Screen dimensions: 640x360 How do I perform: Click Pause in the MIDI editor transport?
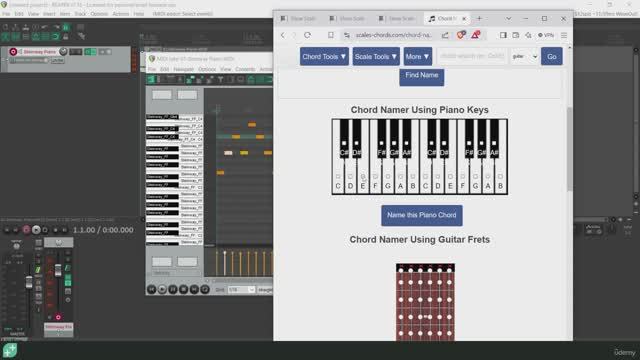tap(173, 289)
